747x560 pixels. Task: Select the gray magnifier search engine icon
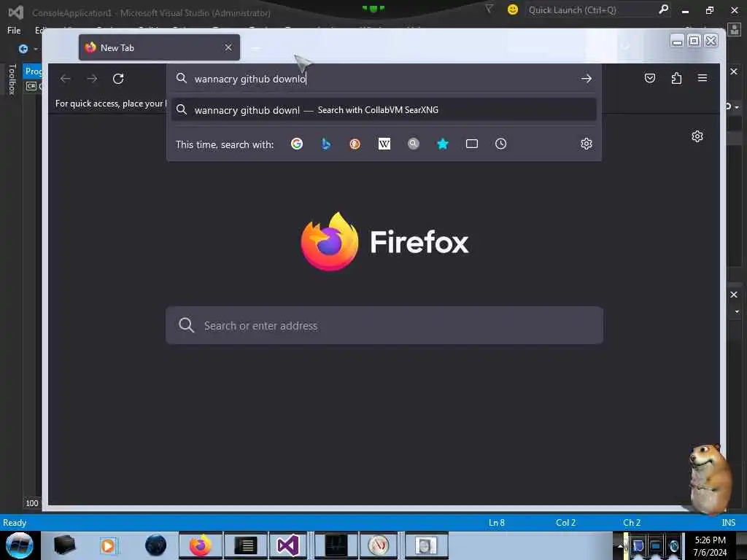coord(414,144)
